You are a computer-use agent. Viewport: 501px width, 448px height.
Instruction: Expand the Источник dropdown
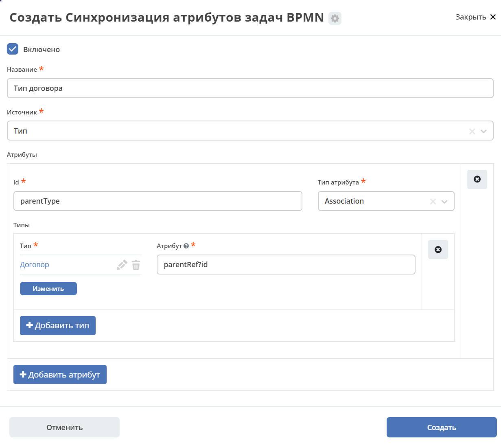(x=484, y=131)
